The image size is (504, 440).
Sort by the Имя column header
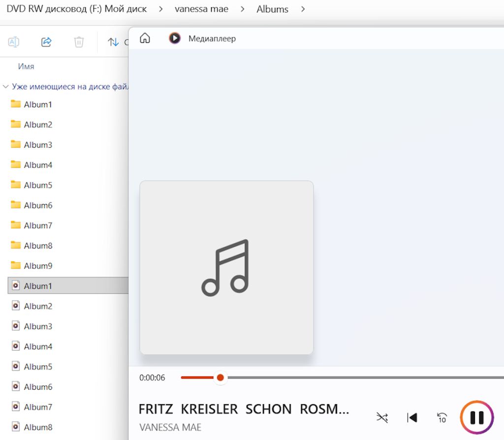point(26,67)
